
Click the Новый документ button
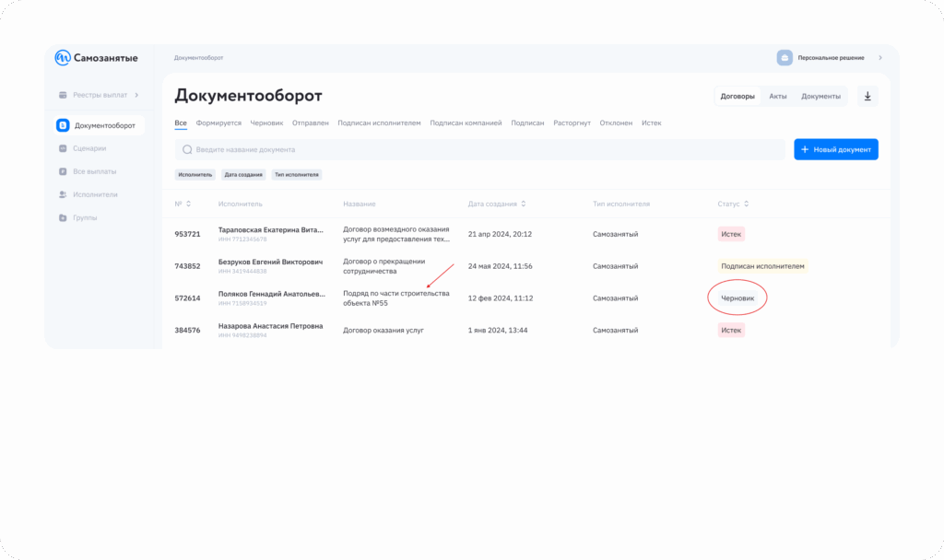(835, 149)
